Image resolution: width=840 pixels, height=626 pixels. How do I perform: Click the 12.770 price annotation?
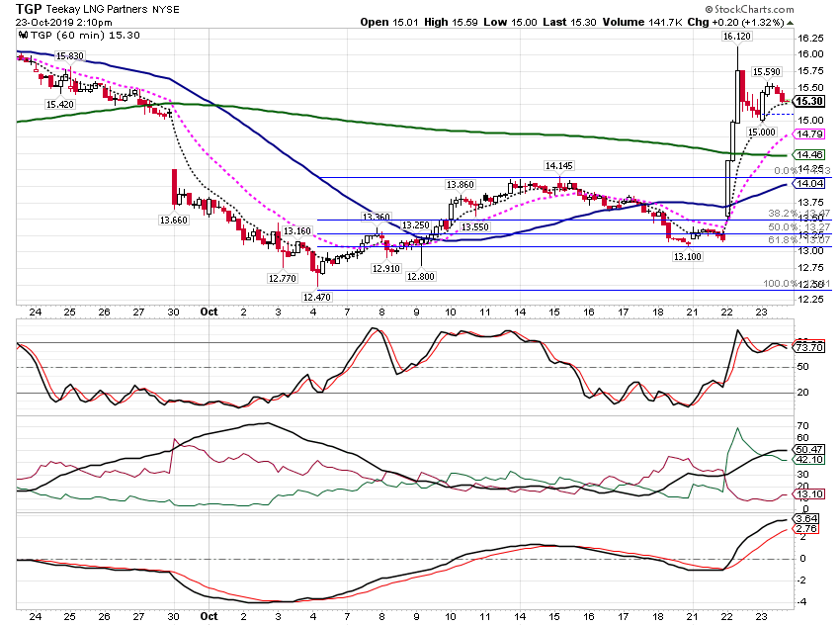click(x=283, y=278)
